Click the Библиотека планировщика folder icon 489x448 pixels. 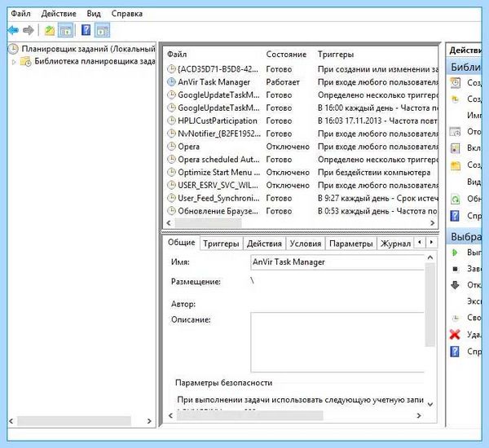coord(25,61)
